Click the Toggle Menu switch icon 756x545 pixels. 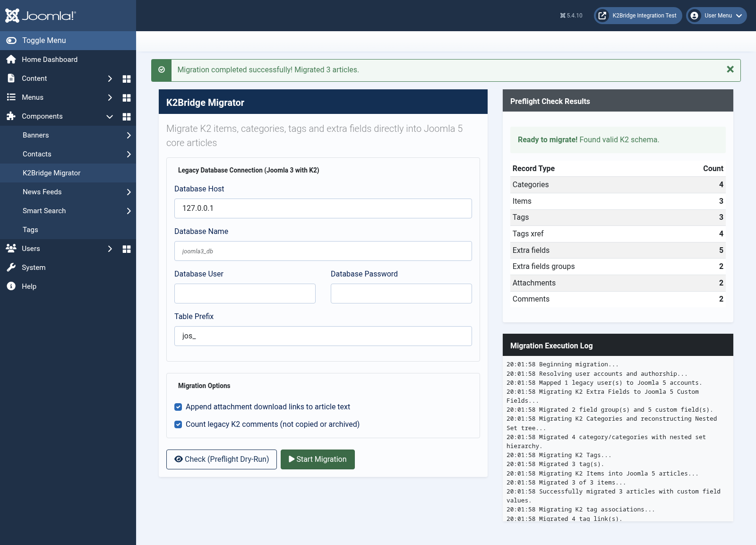click(x=11, y=41)
